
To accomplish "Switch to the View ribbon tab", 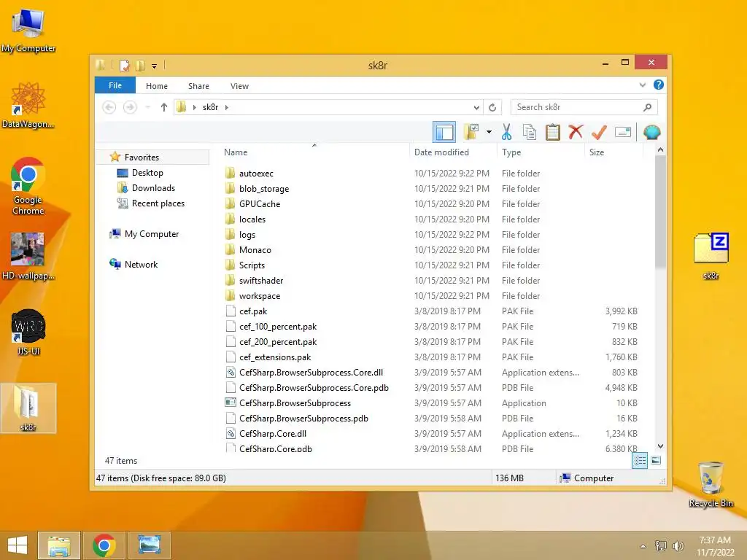I will pyautogui.click(x=239, y=86).
